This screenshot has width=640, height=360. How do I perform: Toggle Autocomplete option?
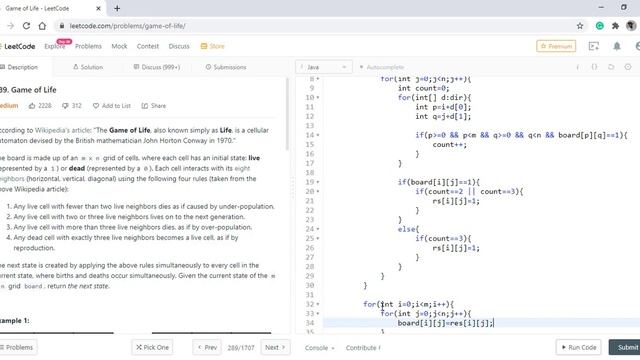tap(382, 67)
